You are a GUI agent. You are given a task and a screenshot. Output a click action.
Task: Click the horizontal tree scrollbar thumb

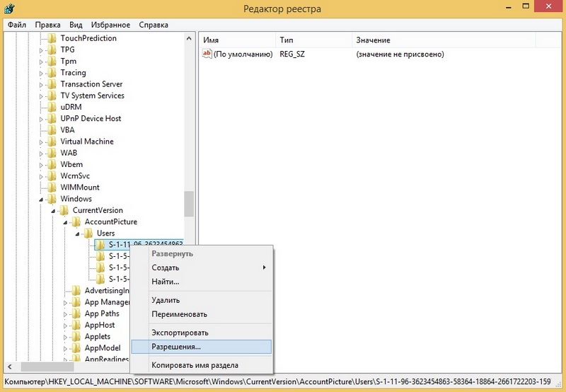coord(47,367)
